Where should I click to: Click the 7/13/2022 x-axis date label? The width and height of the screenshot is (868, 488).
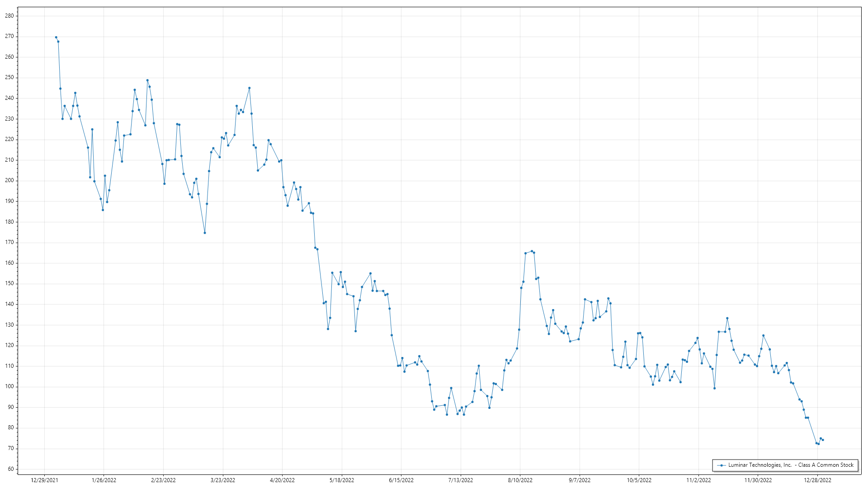click(x=461, y=480)
